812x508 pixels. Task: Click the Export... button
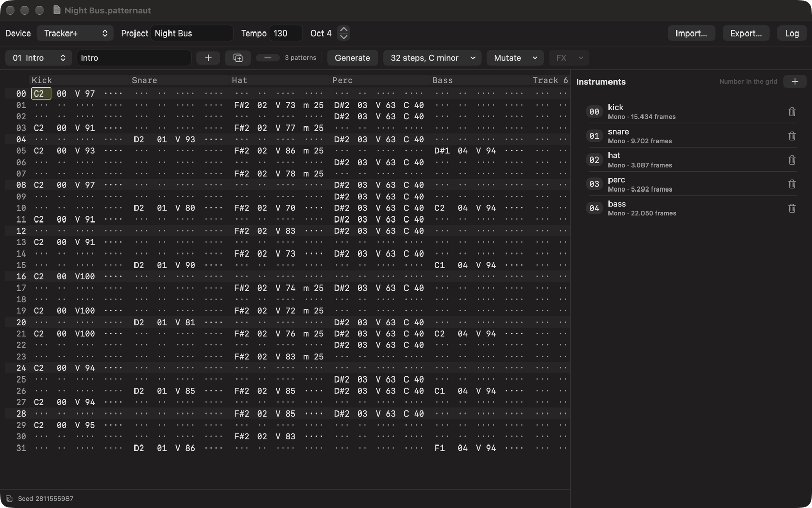[746, 33]
